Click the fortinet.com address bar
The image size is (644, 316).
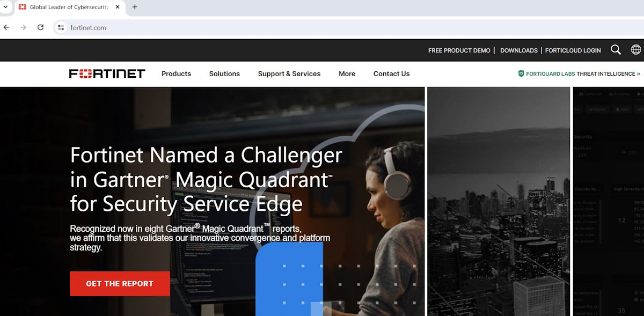(349, 27)
